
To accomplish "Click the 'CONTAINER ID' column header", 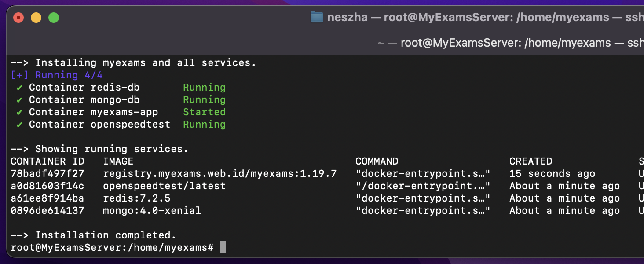I will point(48,161).
